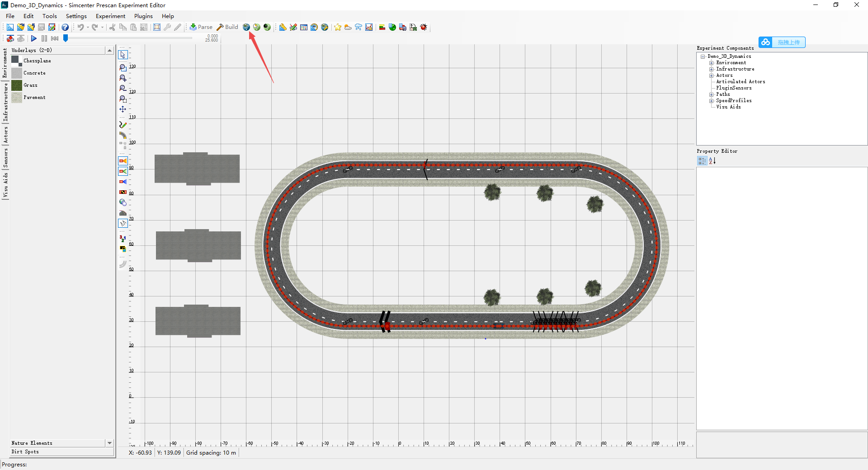Image resolution: width=868 pixels, height=470 pixels.
Task: Expand the Actors tree node
Action: click(x=711, y=75)
